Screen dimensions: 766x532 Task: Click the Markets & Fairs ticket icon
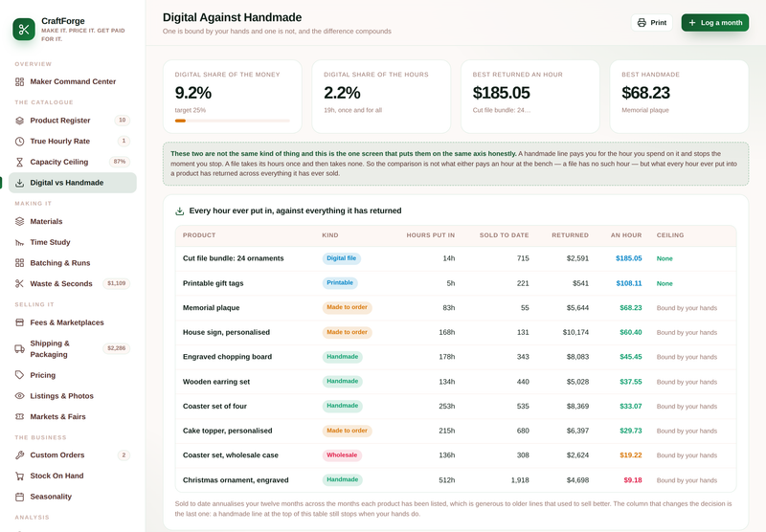point(19,417)
